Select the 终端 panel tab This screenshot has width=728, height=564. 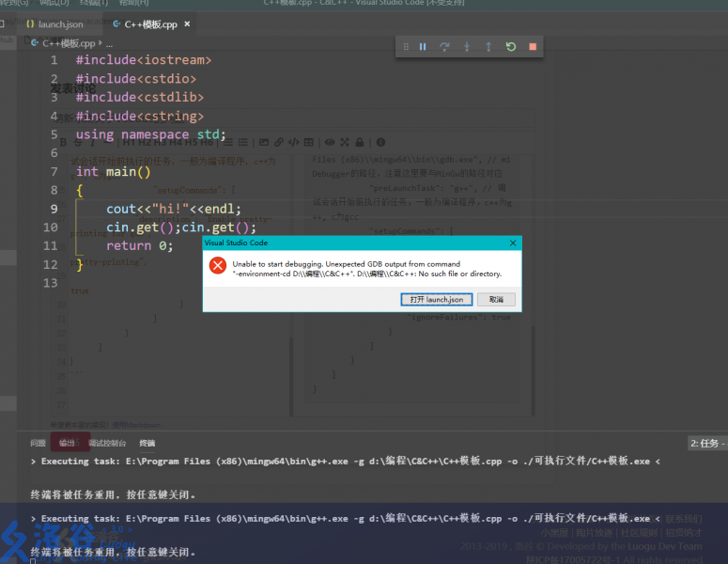pyautogui.click(x=147, y=443)
